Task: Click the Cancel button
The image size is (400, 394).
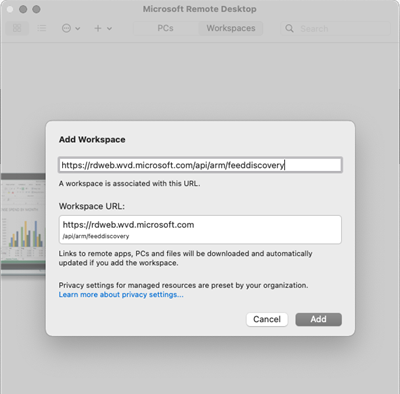Action: click(267, 319)
